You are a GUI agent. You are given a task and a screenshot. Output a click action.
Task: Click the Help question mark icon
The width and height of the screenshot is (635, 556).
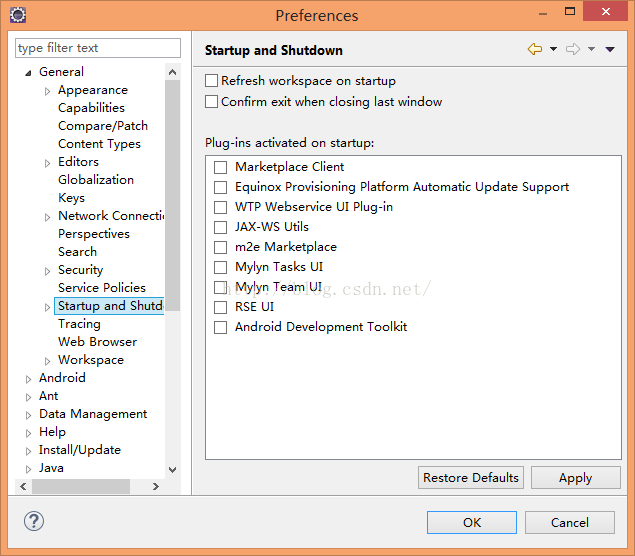coord(34,521)
